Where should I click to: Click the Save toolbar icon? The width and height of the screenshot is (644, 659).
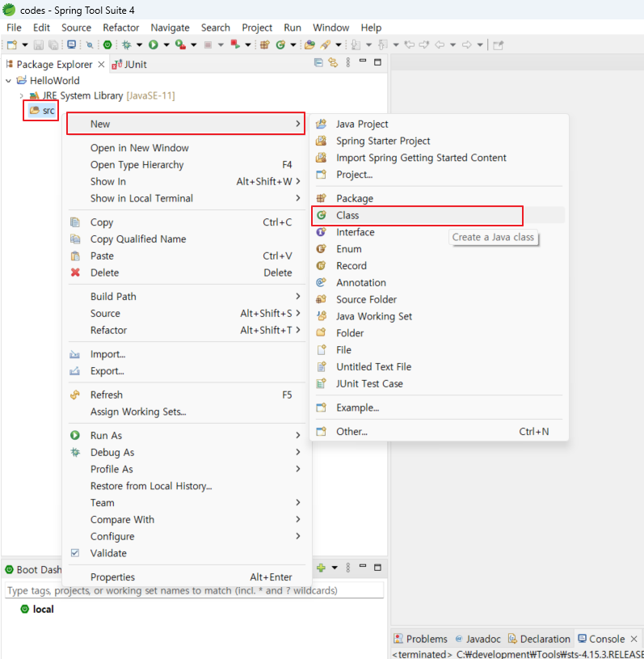point(39,44)
